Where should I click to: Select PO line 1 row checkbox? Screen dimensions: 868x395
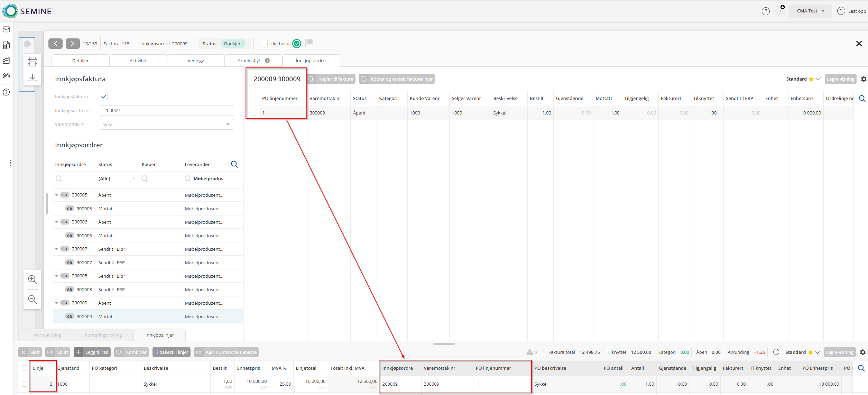click(x=253, y=113)
